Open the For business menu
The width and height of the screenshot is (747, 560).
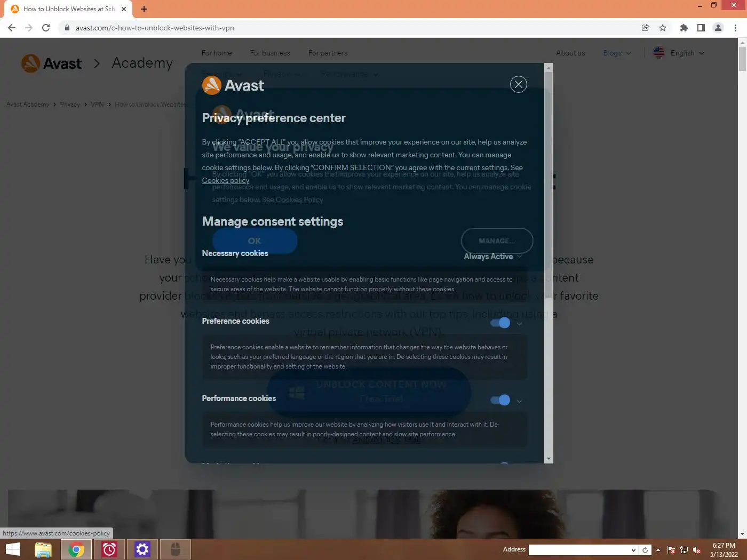point(270,53)
